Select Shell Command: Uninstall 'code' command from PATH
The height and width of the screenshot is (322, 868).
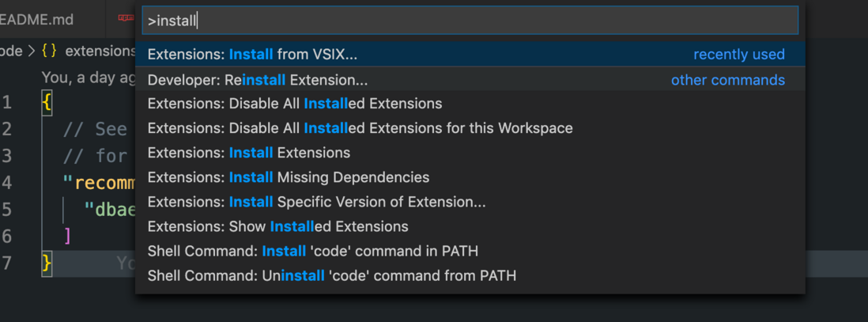pos(470,275)
